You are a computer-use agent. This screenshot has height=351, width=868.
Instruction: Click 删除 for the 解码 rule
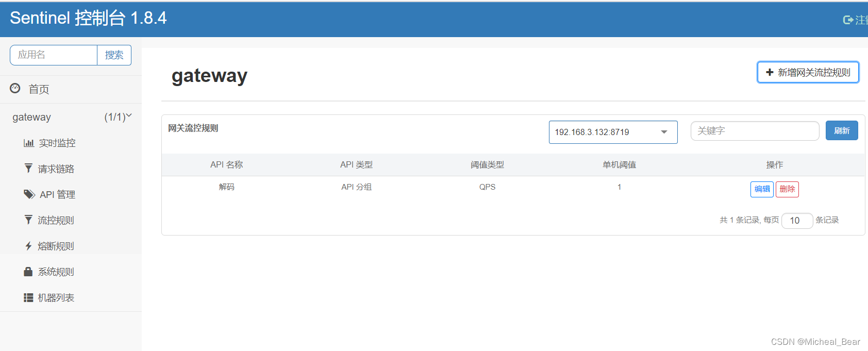click(787, 189)
